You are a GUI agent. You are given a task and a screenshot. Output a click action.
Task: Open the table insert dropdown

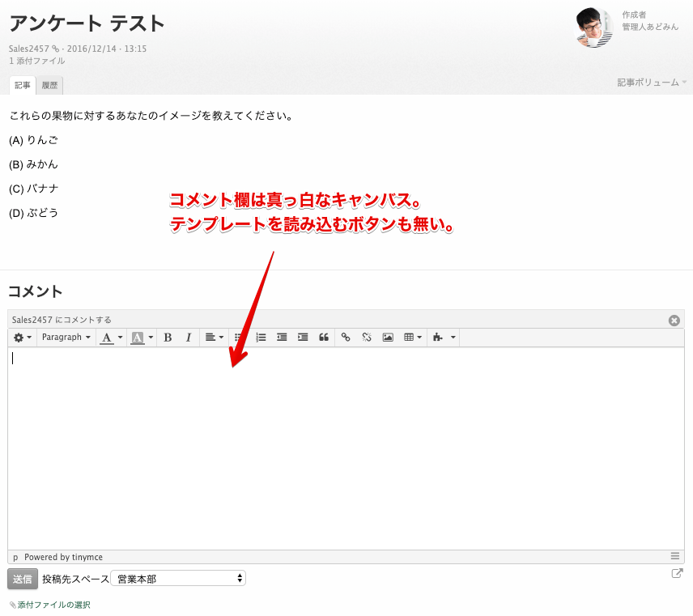click(x=413, y=338)
